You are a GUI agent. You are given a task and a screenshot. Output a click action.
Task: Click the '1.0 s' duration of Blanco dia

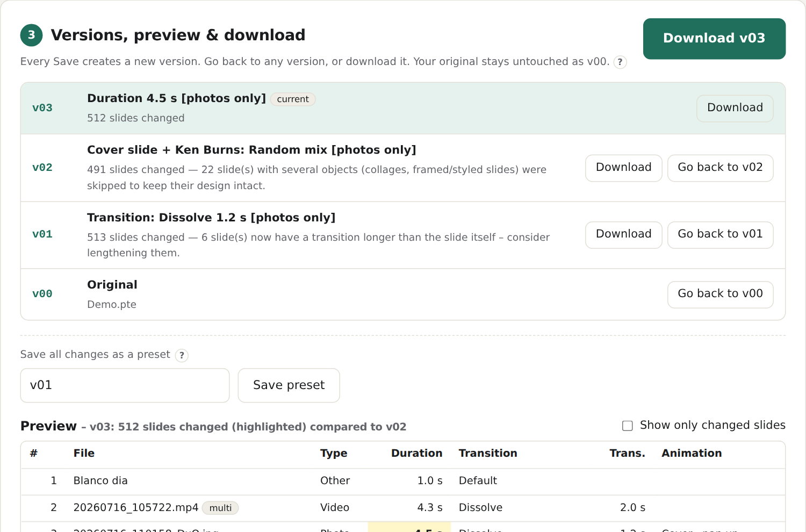pos(430,481)
